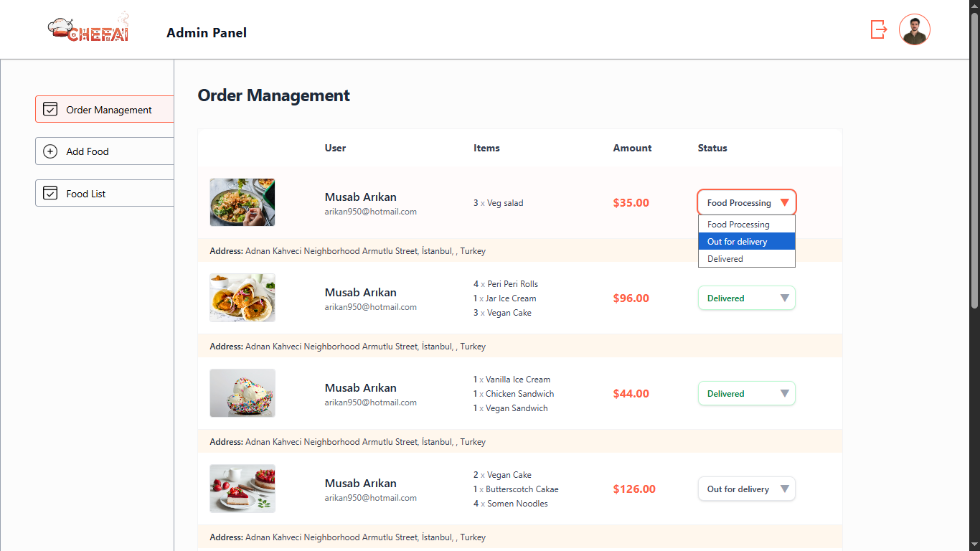The height and width of the screenshot is (551, 980).
Task: Open the Food List sidebar item
Action: (x=104, y=194)
